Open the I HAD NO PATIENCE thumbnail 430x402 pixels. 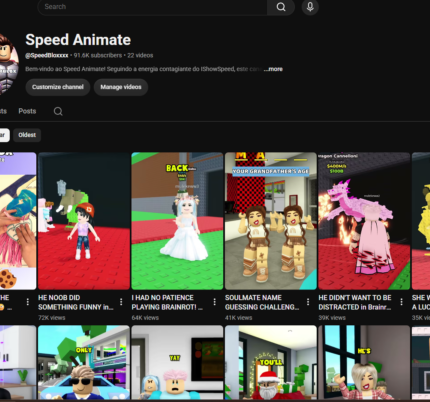[x=177, y=221]
